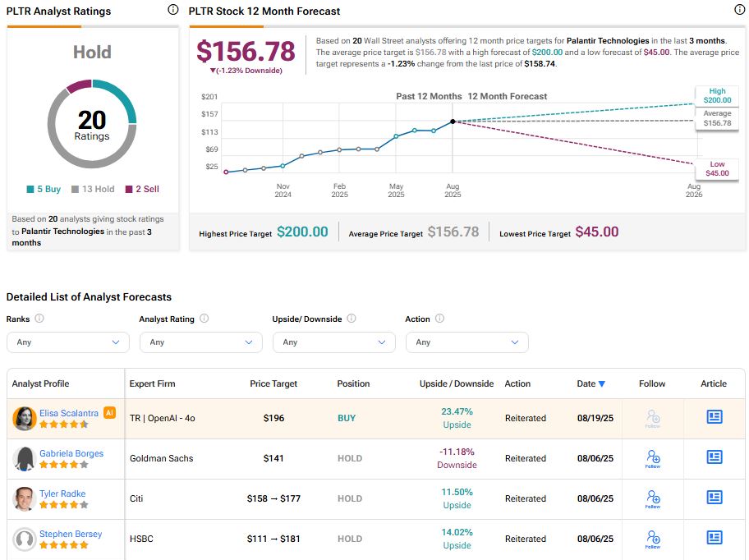Open article icon for Elisa Scalantra

point(715,417)
